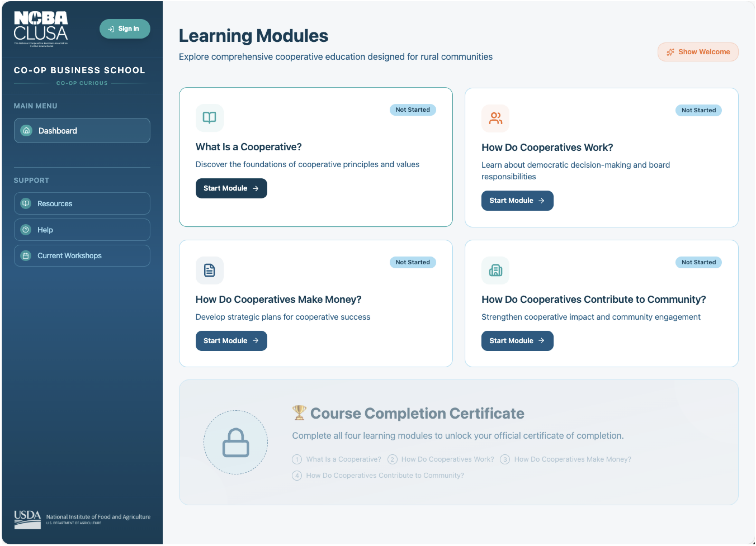Image resolution: width=756 pixels, height=546 pixels.
Task: Click the document icon on Make Money card
Action: [x=209, y=270]
